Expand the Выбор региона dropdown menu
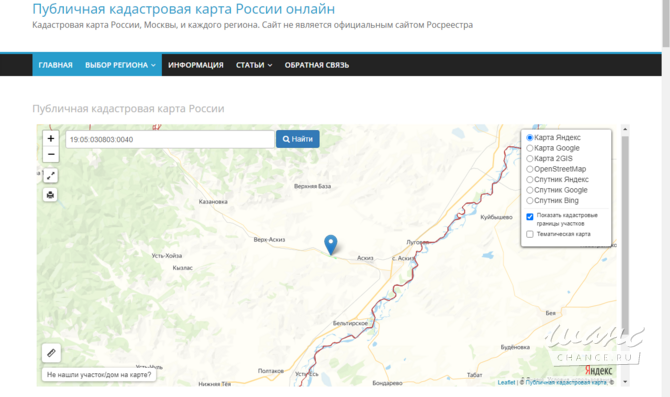The image size is (670, 397). (120, 65)
